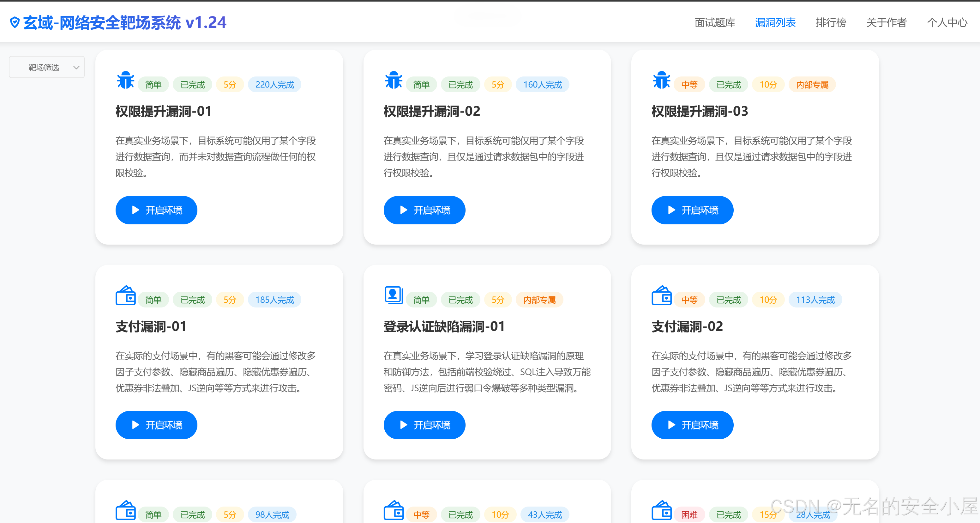This screenshot has height=523, width=980.
Task: Click the 内部专属 badge on 权限提升漏洞-03
Action: point(812,84)
